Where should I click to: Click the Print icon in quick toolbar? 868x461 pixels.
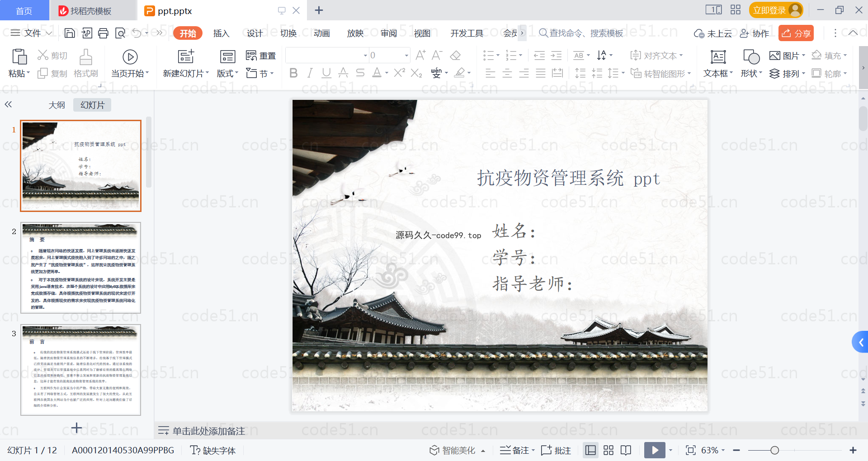[104, 33]
